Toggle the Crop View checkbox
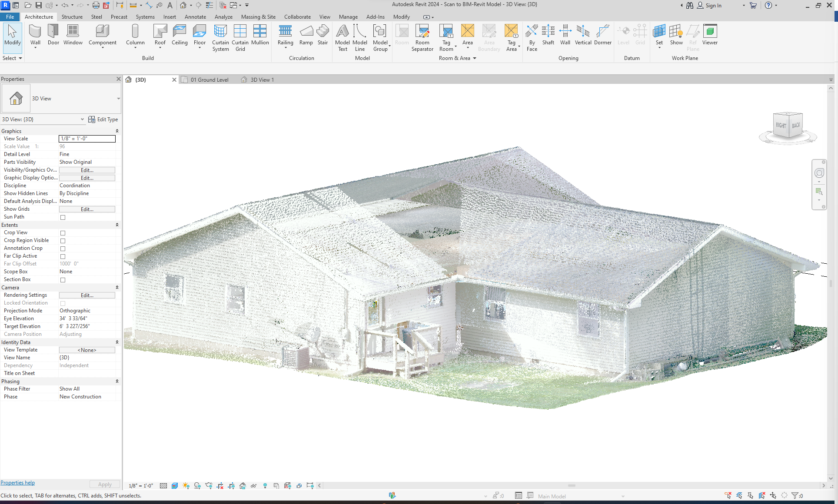The image size is (838, 504). (x=63, y=233)
